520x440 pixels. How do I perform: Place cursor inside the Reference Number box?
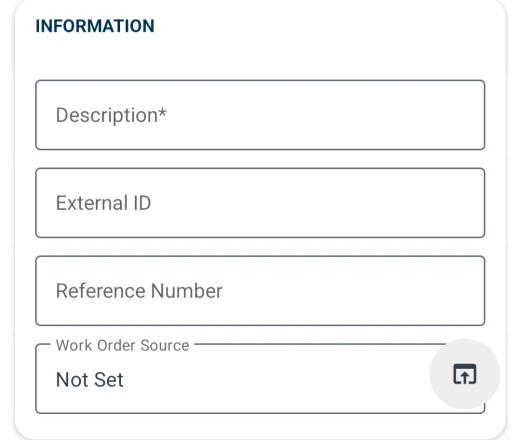click(x=260, y=291)
